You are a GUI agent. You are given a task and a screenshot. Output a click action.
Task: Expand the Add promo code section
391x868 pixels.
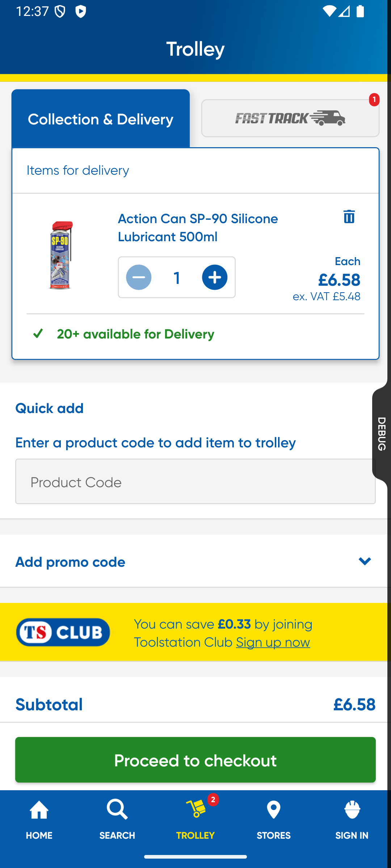(70, 562)
